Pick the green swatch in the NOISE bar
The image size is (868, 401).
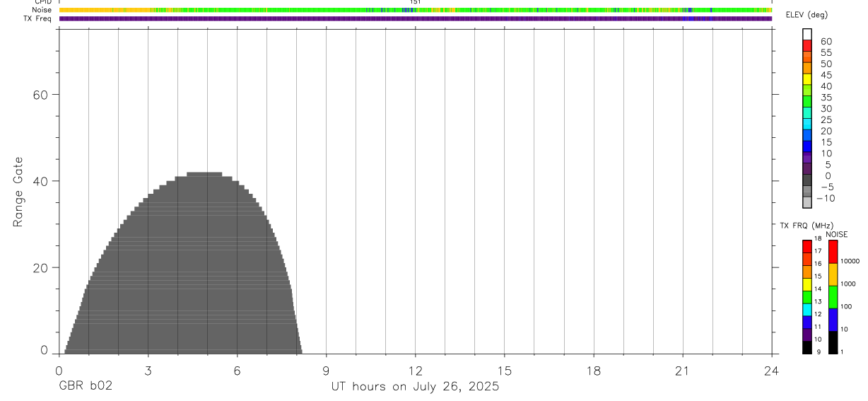833,297
